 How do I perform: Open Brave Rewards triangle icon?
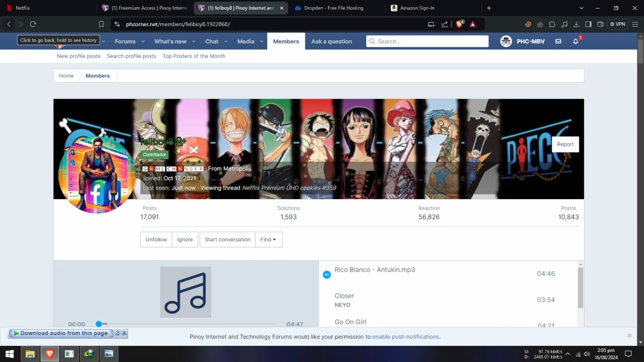(x=473, y=24)
